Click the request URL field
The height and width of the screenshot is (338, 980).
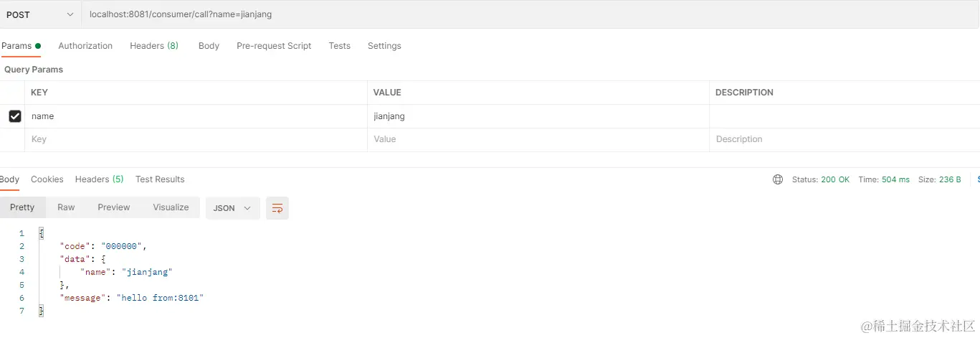click(531, 14)
